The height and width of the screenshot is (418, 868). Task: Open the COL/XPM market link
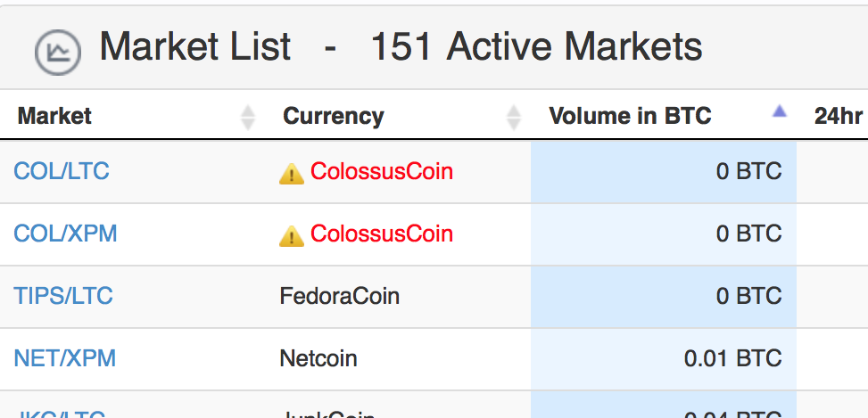tap(65, 234)
